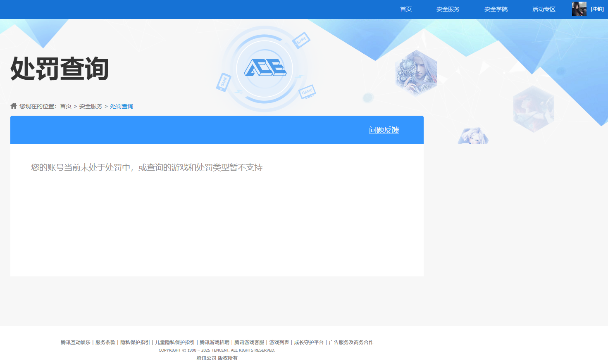Open the 安全学院 navigation menu item
Image resolution: width=608 pixels, height=364 pixels.
click(495, 9)
